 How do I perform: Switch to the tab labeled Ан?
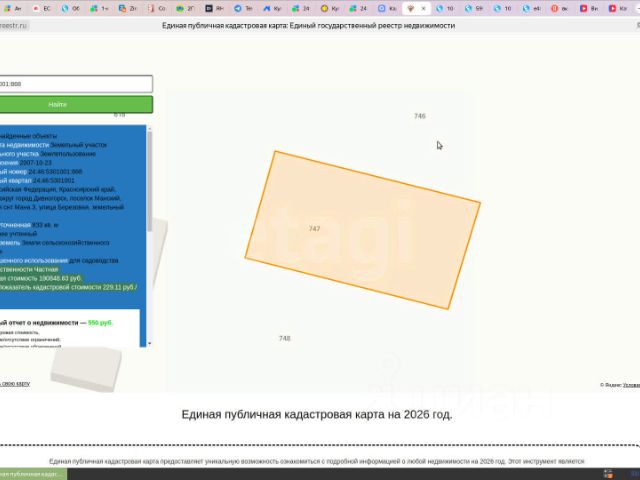12,8
